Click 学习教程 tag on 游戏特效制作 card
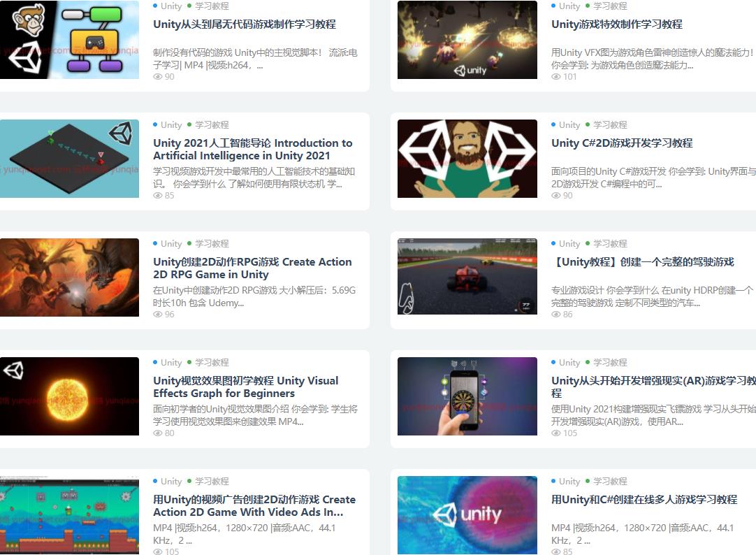This screenshot has height=555, width=756. point(610,6)
